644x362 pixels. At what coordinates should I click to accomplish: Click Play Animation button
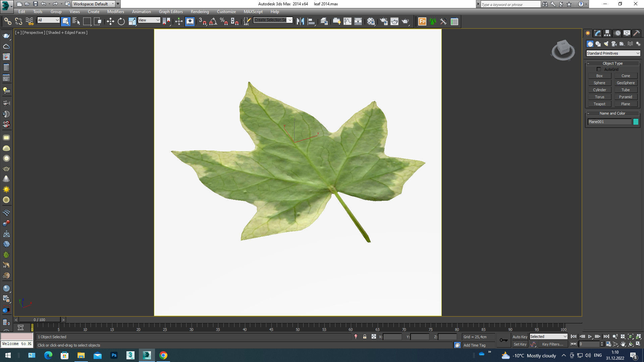pos(590,337)
